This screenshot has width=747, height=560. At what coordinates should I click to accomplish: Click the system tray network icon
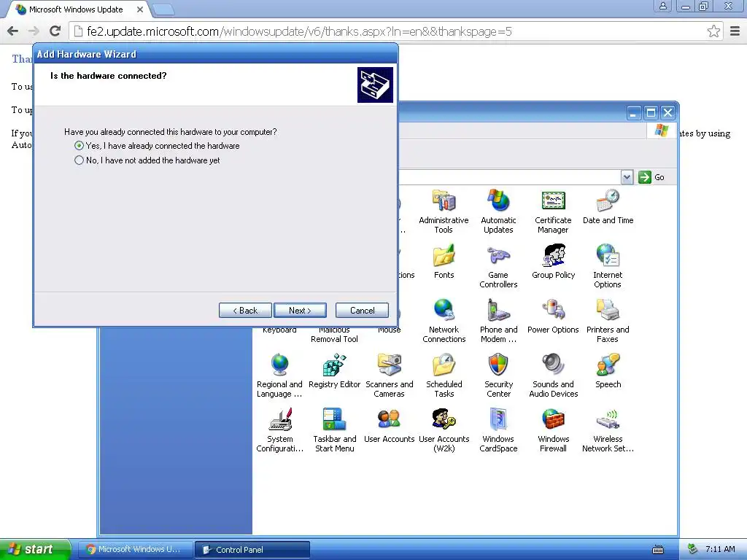693,550
